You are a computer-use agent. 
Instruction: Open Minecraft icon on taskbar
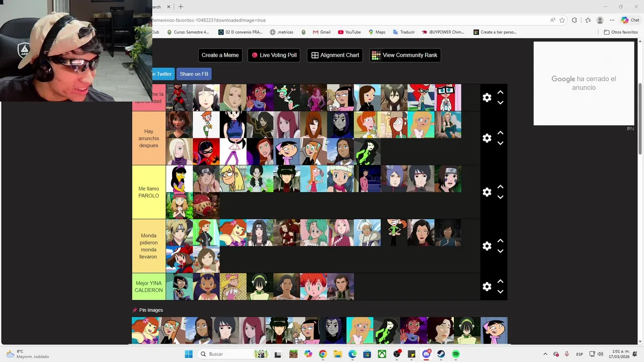point(293,354)
